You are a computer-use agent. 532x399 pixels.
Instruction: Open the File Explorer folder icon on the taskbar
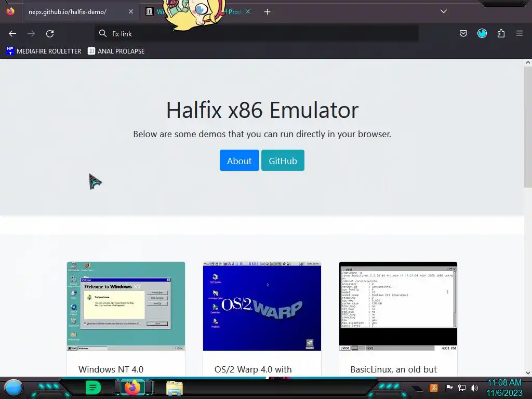175,388
